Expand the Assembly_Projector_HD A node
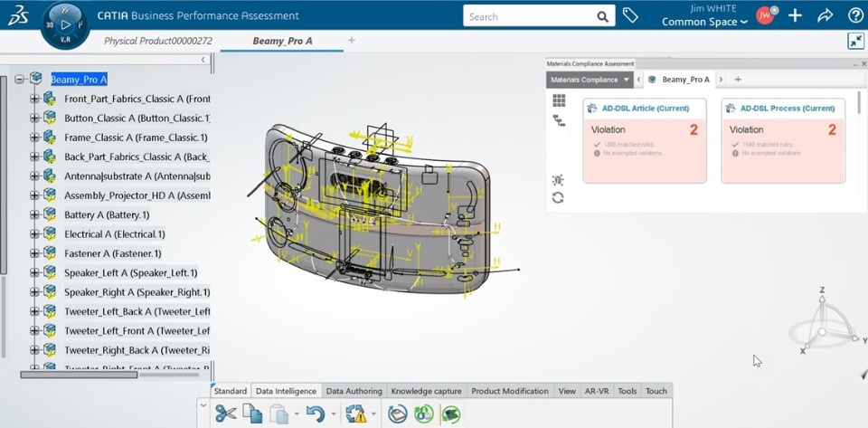Viewport: 868px width, 428px height. point(34,195)
